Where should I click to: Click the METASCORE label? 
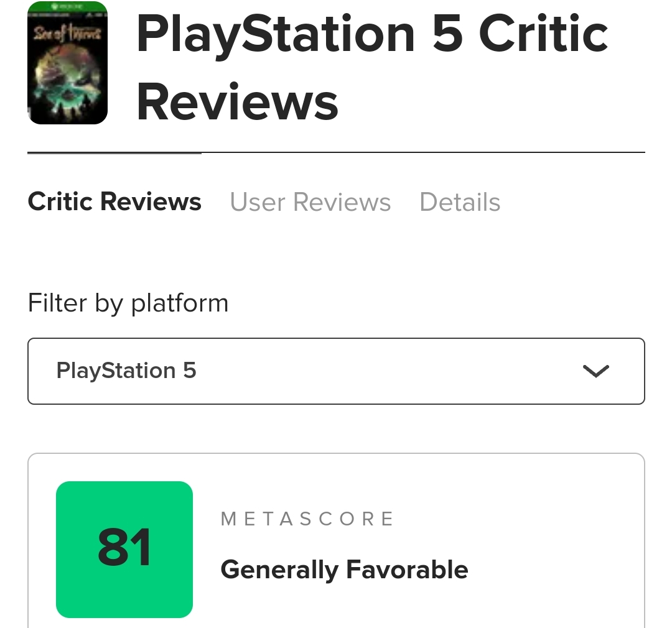point(307,519)
